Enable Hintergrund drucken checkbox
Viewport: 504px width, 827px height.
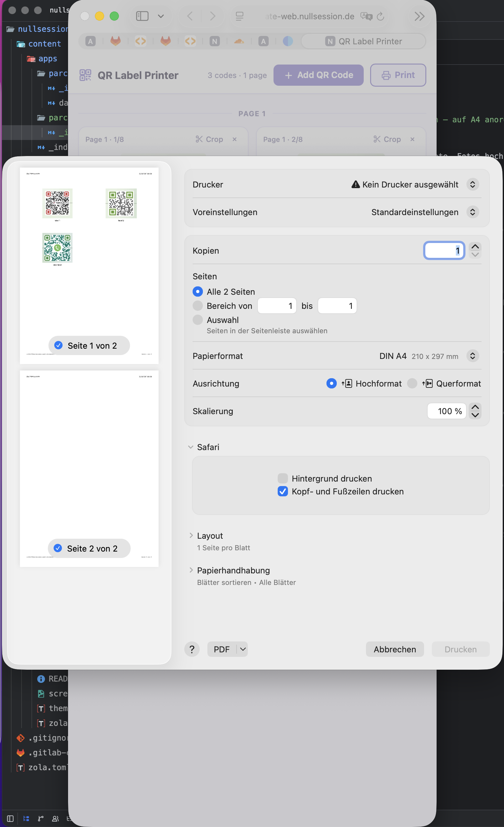point(282,478)
